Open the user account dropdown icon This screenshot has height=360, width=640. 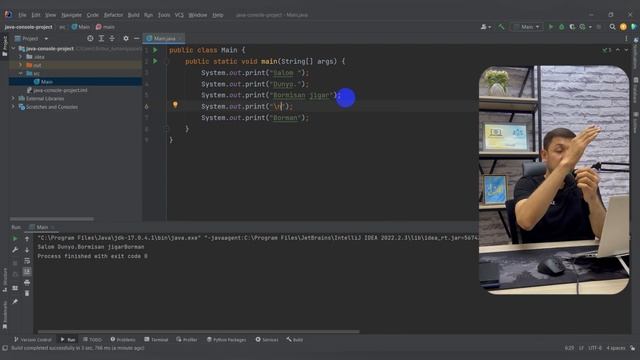485,27
